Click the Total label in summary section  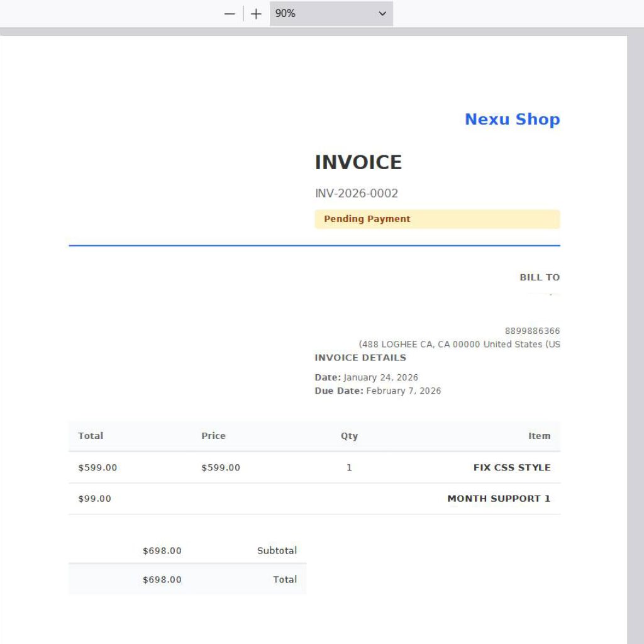(x=285, y=579)
